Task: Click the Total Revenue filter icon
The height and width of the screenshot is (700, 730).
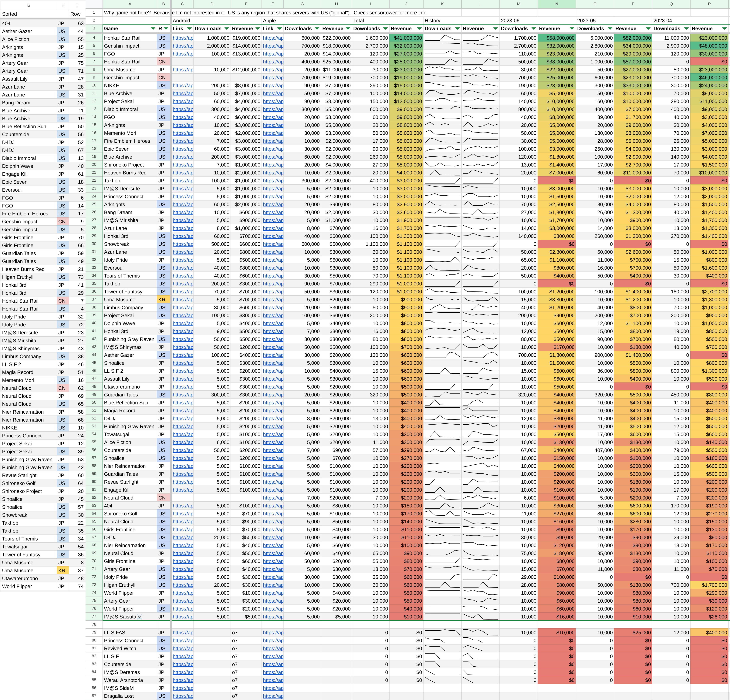Action: (419, 29)
